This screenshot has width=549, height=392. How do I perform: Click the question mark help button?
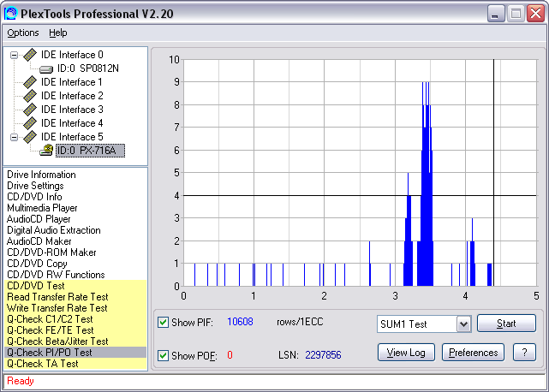point(524,352)
